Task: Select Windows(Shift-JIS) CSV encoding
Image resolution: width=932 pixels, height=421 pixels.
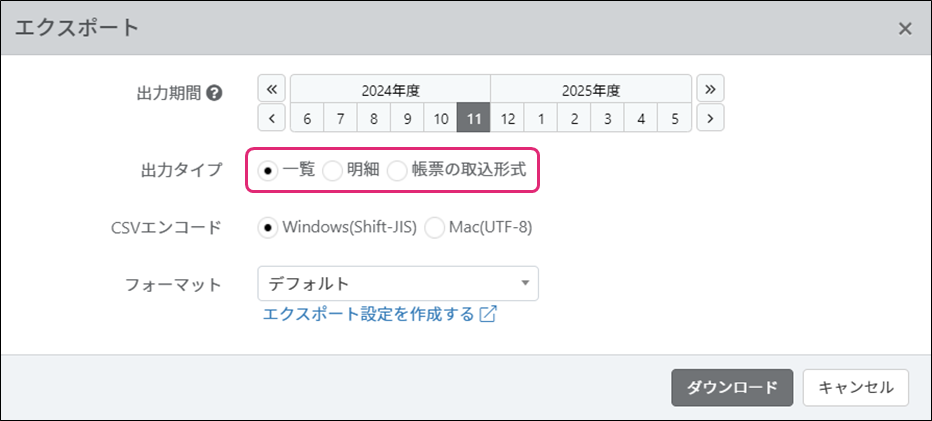Action: (268, 227)
